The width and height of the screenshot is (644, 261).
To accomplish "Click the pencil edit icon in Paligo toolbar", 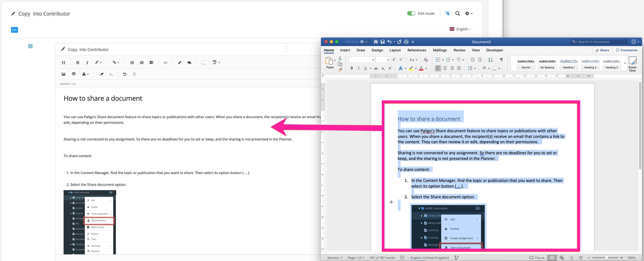I will click(180, 63).
